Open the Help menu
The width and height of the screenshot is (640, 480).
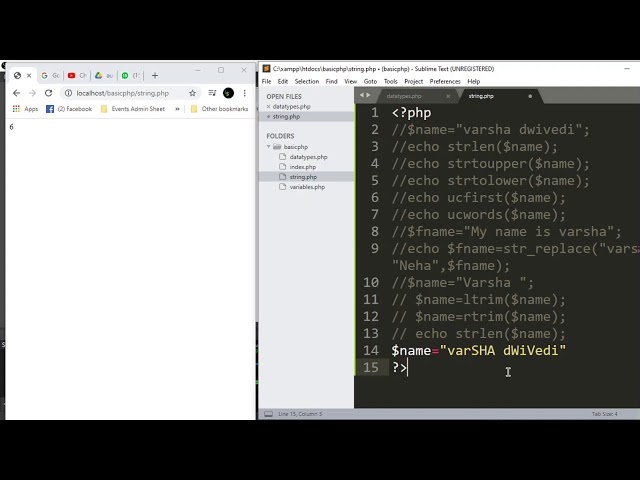pos(474,81)
